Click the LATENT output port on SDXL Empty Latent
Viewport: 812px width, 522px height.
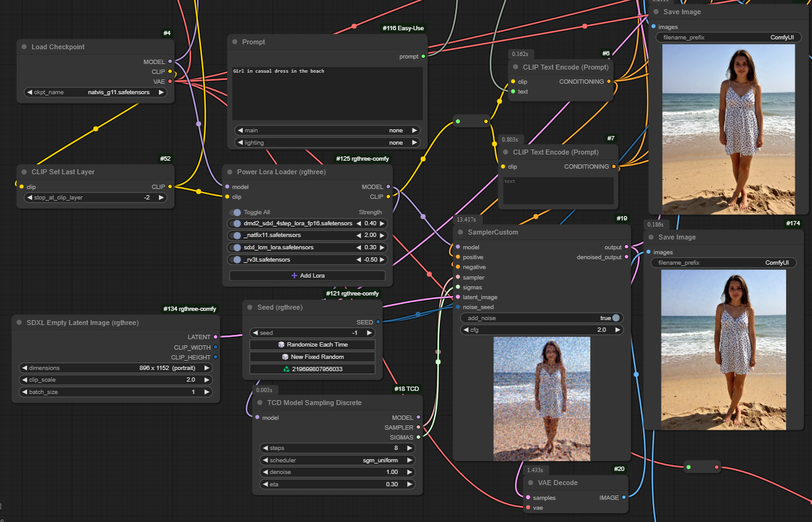(x=215, y=337)
